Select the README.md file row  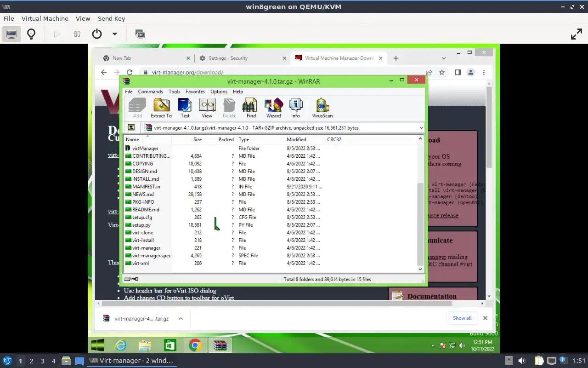271,209
